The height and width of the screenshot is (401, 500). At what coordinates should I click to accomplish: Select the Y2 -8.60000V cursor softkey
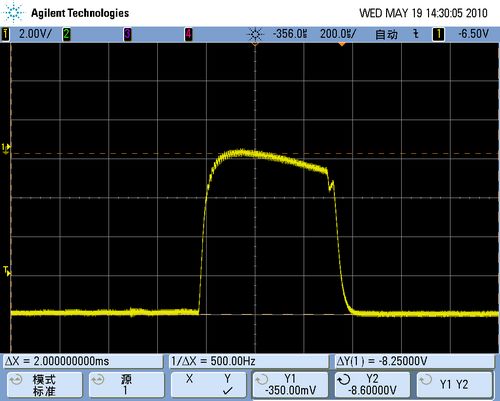click(x=372, y=384)
